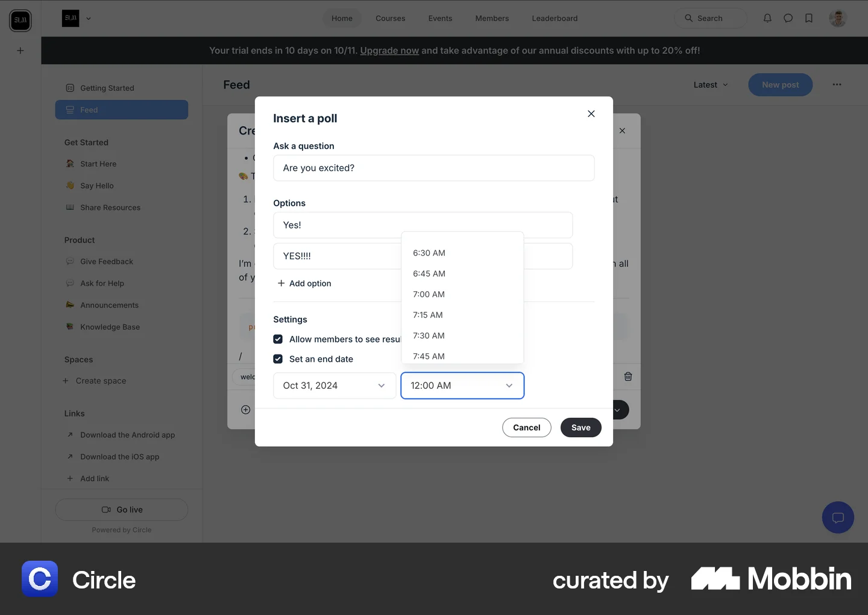Viewport: 868px width, 615px height.
Task: Go to Courses tab
Action: click(391, 18)
